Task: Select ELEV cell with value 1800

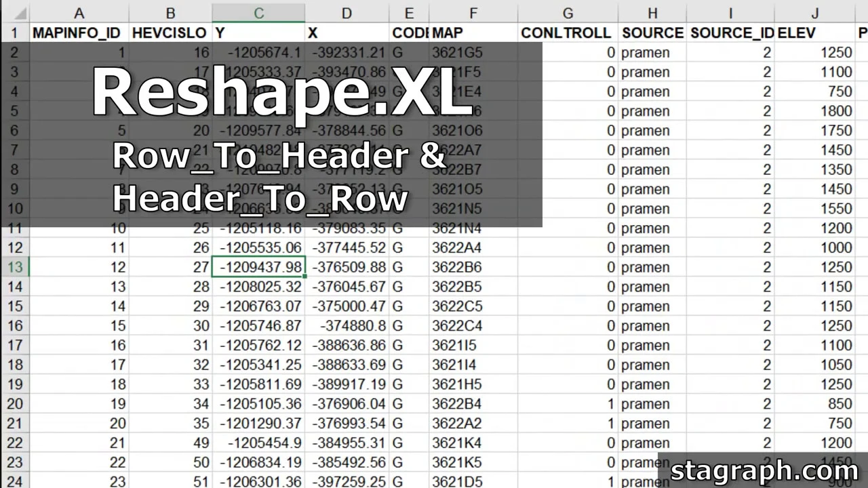Action: [815, 111]
